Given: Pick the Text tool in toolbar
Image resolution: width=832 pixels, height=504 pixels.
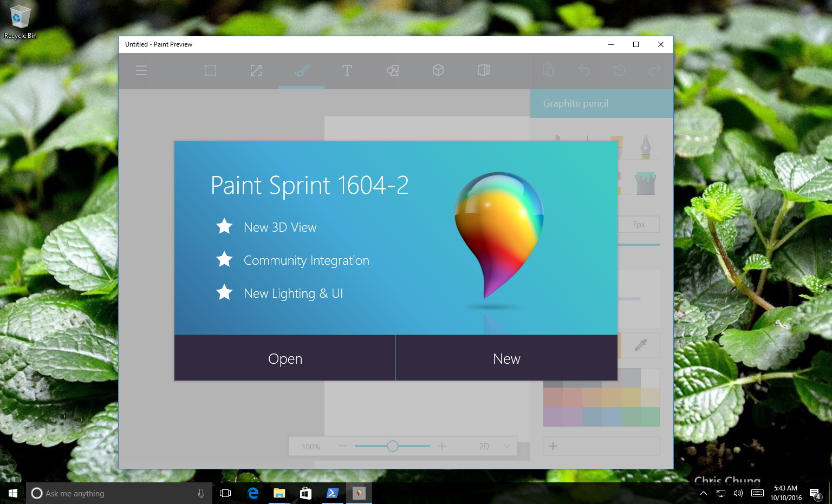Looking at the screenshot, I should tap(347, 70).
